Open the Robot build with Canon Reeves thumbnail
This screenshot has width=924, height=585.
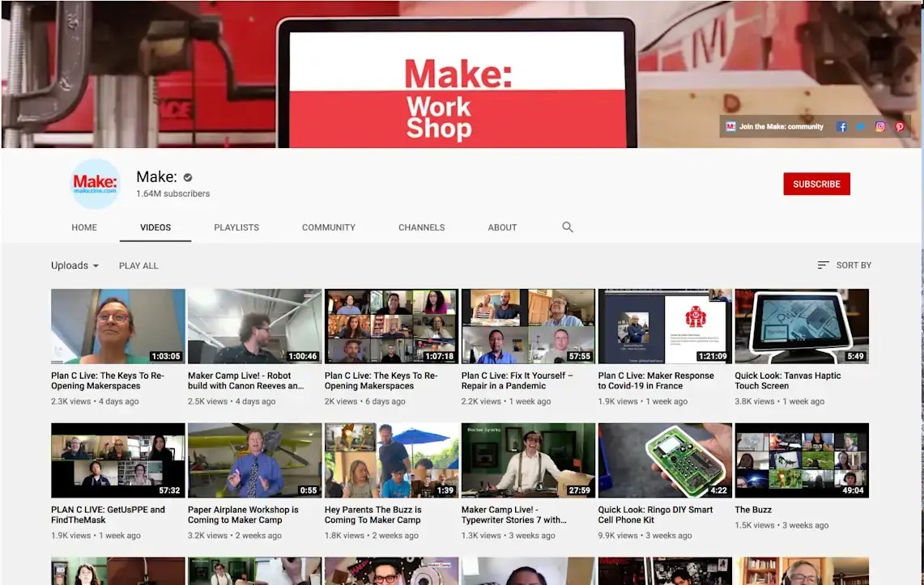254,326
